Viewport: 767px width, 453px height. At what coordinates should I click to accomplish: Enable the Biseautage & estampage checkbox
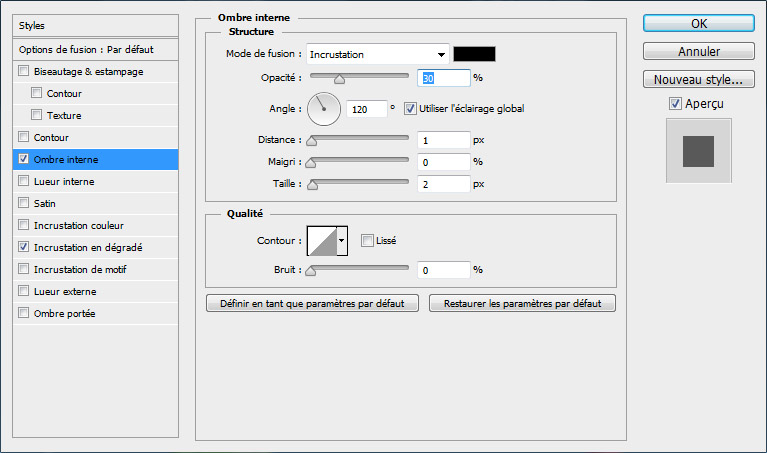click(23, 71)
